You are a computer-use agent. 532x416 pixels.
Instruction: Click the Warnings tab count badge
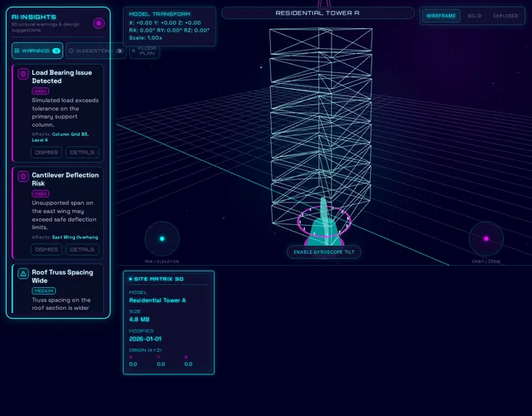pyautogui.click(x=57, y=51)
